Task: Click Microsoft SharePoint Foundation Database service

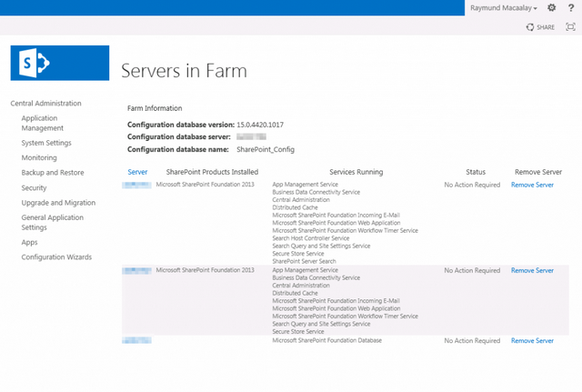Action: (x=326, y=340)
